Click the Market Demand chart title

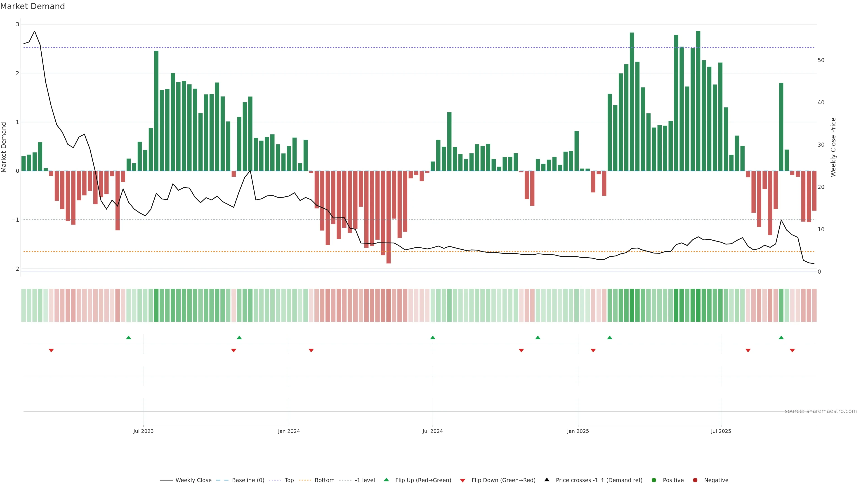(x=32, y=6)
